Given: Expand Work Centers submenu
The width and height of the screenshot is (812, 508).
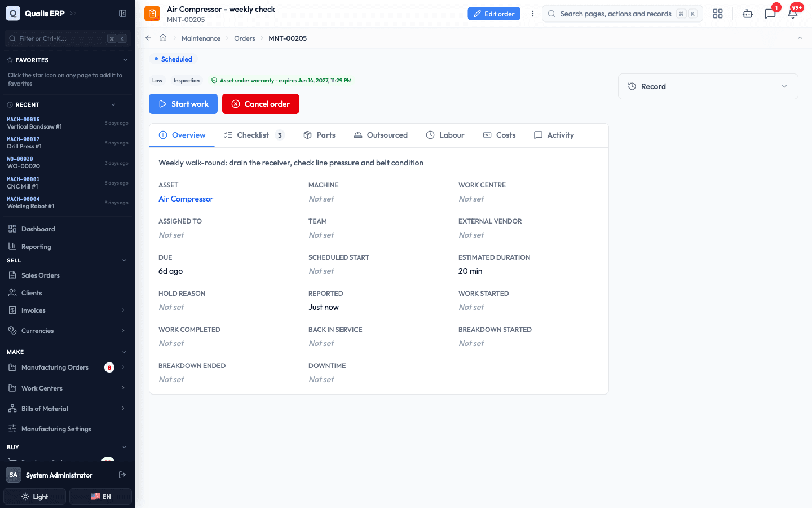Looking at the screenshot, I should click(x=123, y=388).
